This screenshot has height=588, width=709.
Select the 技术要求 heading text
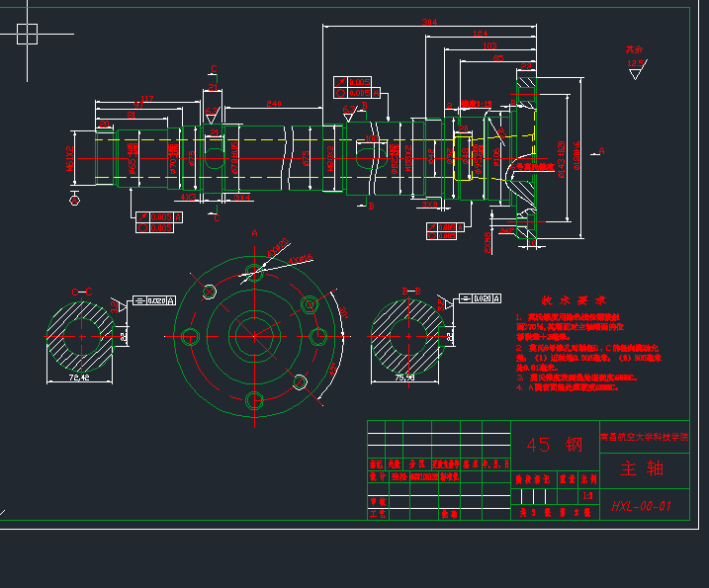574,300
